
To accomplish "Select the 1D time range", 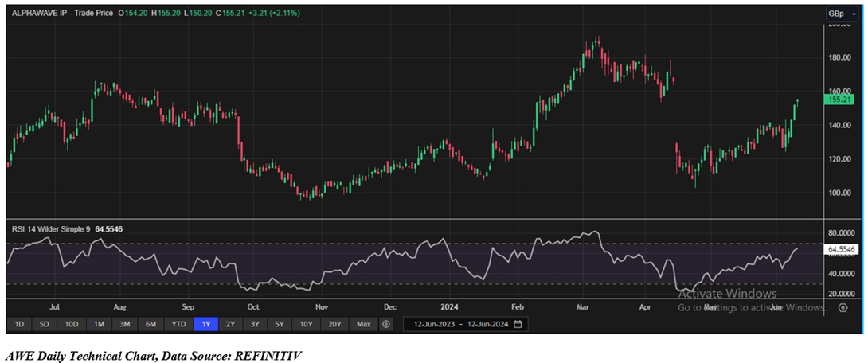I will (20, 324).
